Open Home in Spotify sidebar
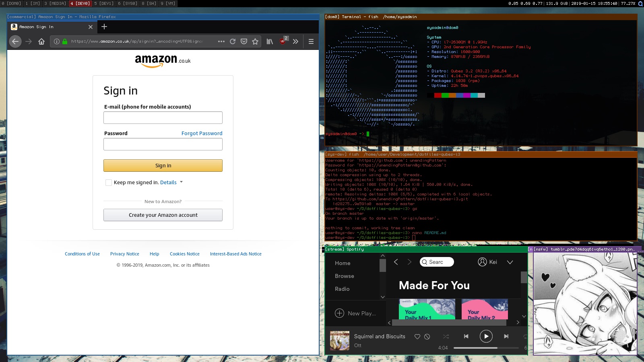Screen dimensions: 644x362 point(343,263)
